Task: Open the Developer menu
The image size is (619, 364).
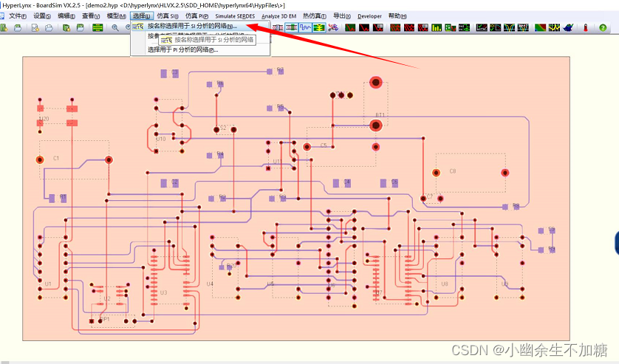Action: [369, 16]
